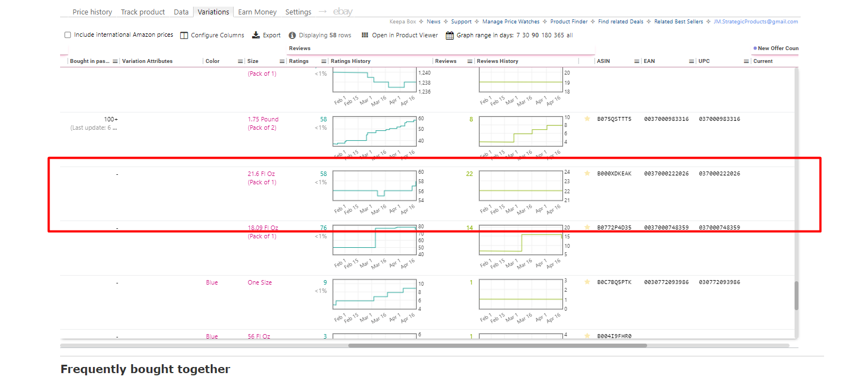This screenshot has height=377, width=868.
Task: Set graph range to all
Action: (x=569, y=35)
